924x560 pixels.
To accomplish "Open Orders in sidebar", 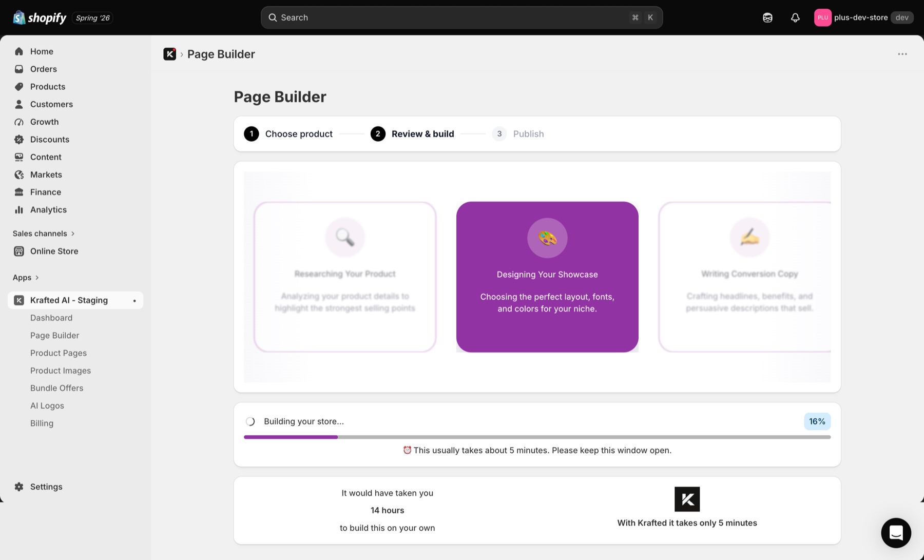I will tap(43, 69).
